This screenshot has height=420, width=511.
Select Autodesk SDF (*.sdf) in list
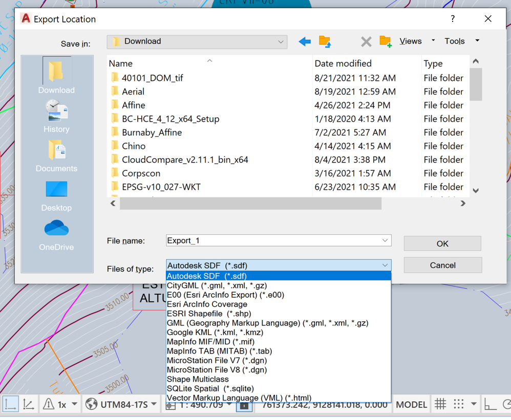coord(279,276)
